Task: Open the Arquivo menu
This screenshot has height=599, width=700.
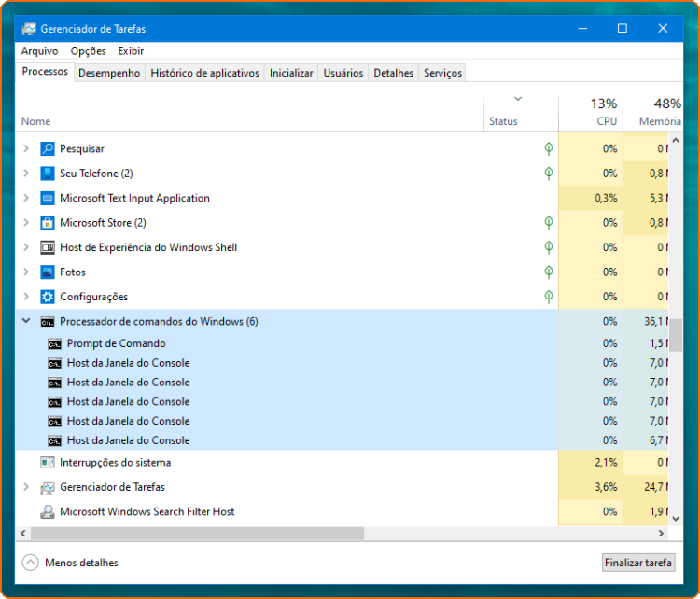Action: pyautogui.click(x=40, y=51)
